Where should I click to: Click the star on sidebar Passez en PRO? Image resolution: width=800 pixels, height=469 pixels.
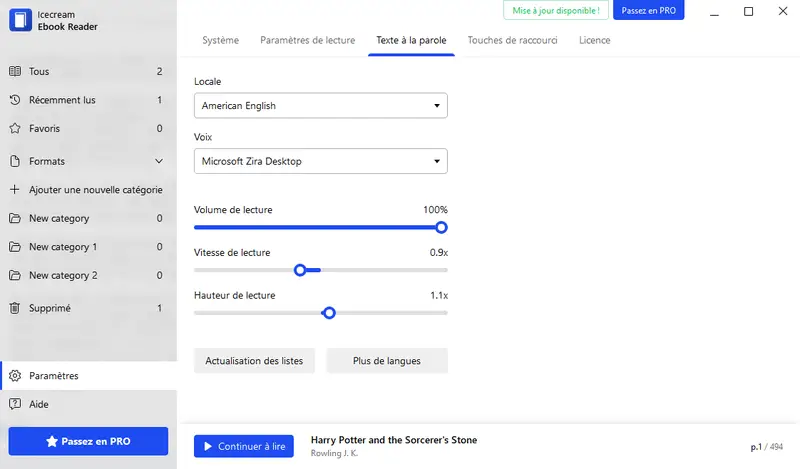point(52,441)
